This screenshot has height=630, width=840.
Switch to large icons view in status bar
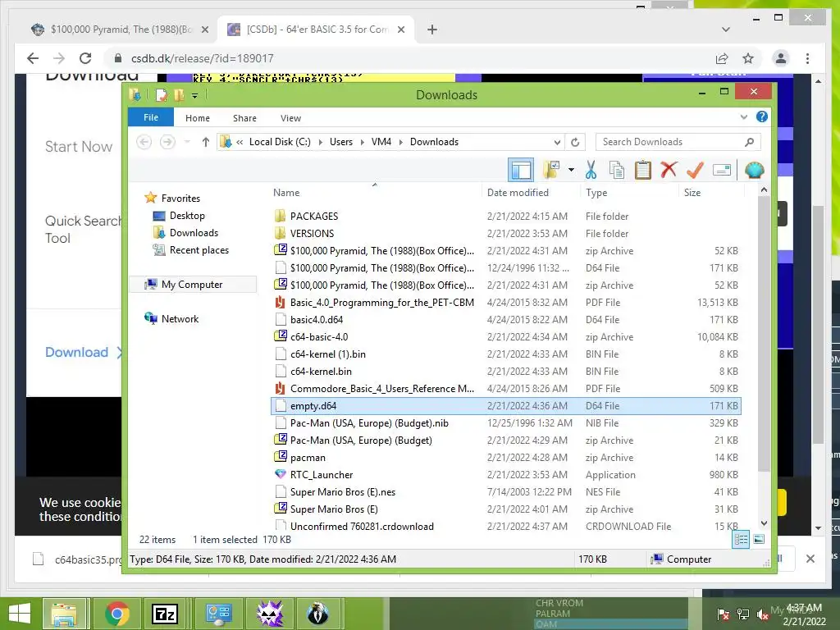pos(759,539)
